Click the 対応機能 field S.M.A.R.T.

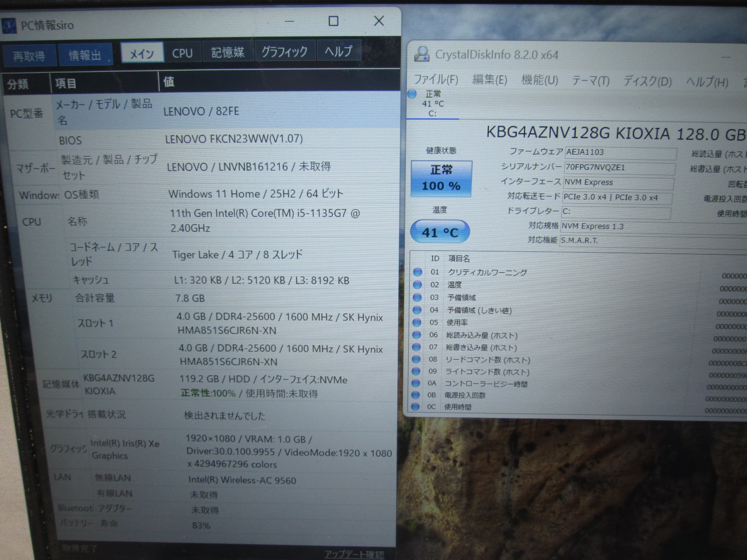pos(654,241)
